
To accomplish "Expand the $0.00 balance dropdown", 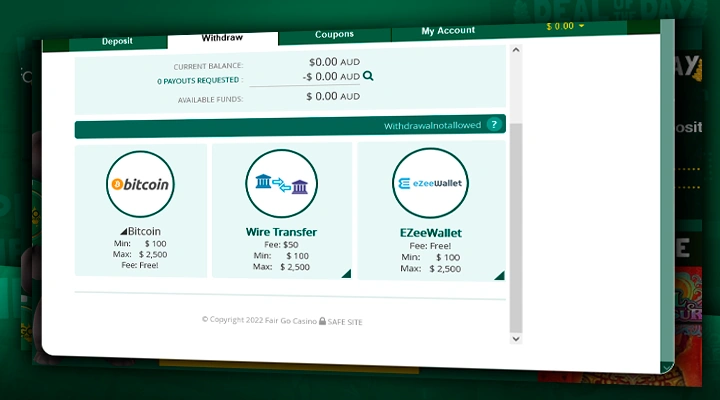I will point(565,26).
